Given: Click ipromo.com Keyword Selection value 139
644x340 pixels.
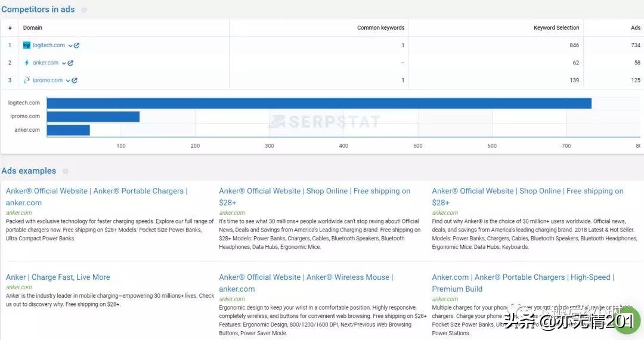Looking at the screenshot, I should coord(574,80).
